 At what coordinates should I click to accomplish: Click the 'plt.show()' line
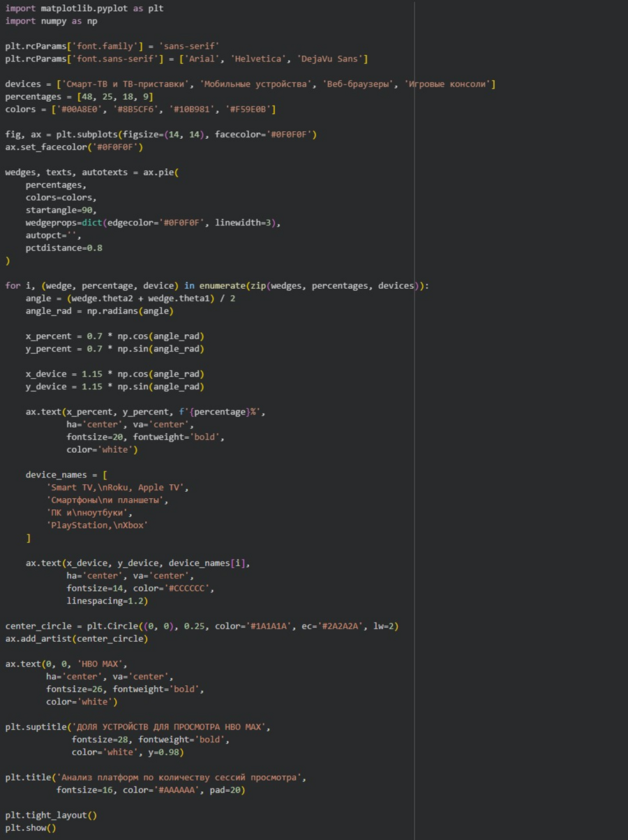tap(31, 827)
